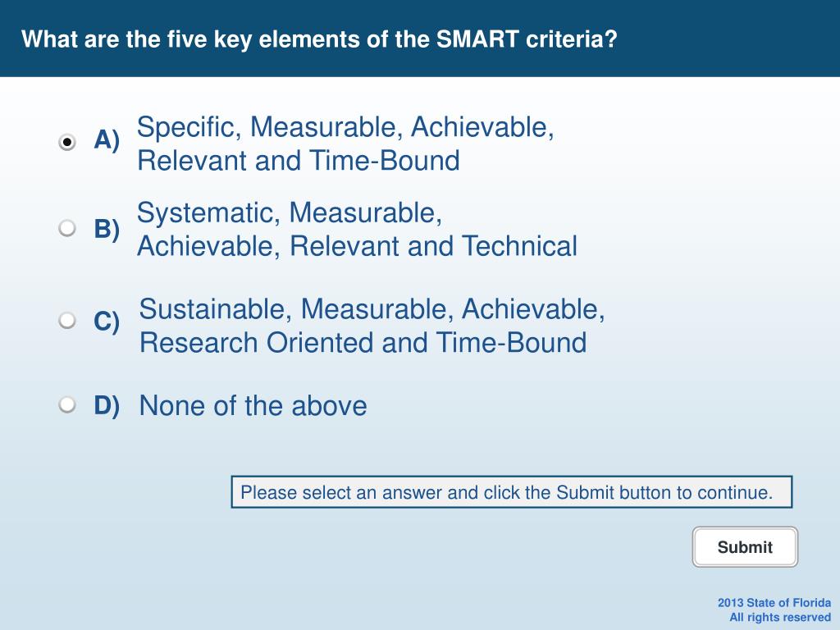The width and height of the screenshot is (840, 630).
Task: Click the 'Sustainable, Measurable, Achievable' answer text
Action: click(372, 309)
